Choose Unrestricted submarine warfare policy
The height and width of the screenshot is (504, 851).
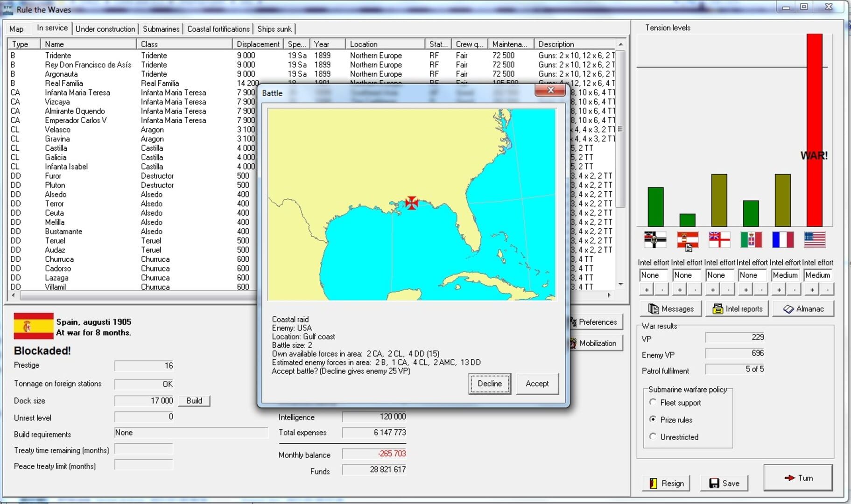pos(653,437)
